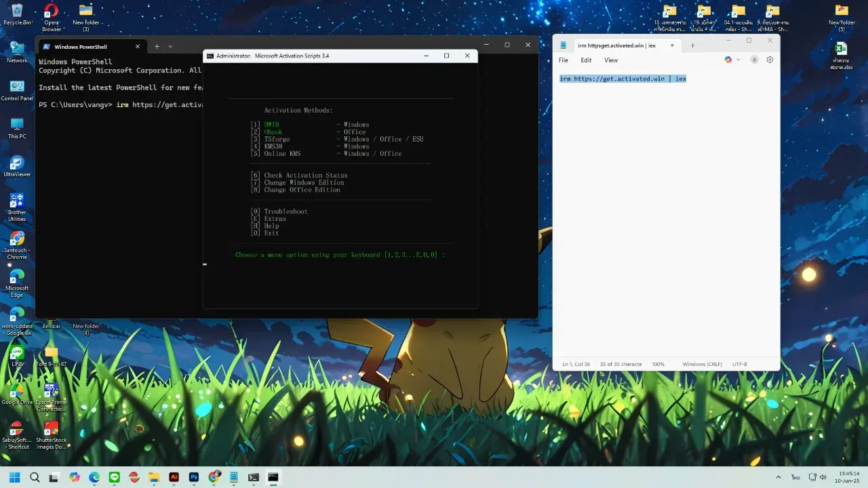
Task: Open Brother Utilities desktop shortcut
Action: point(17,207)
